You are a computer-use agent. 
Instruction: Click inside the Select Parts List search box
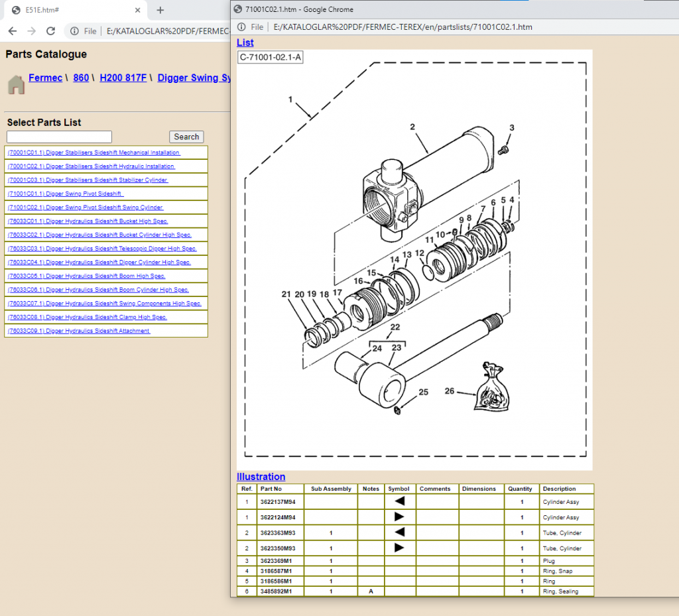(58, 137)
